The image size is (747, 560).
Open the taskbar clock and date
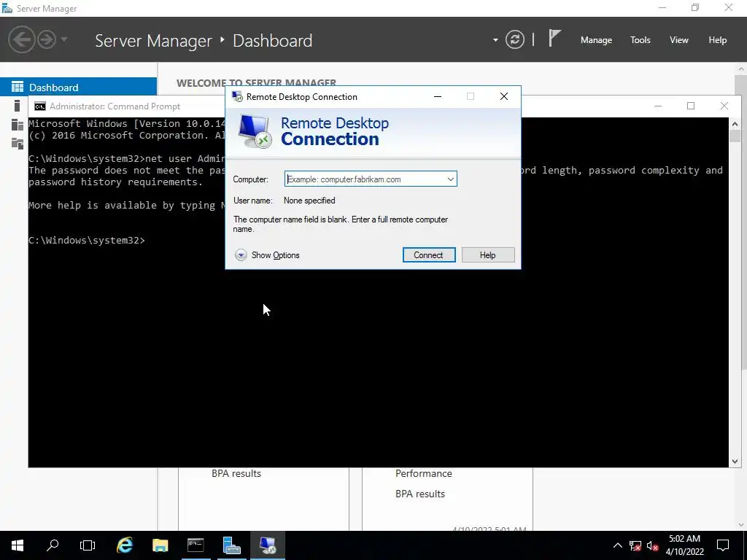coord(684,545)
